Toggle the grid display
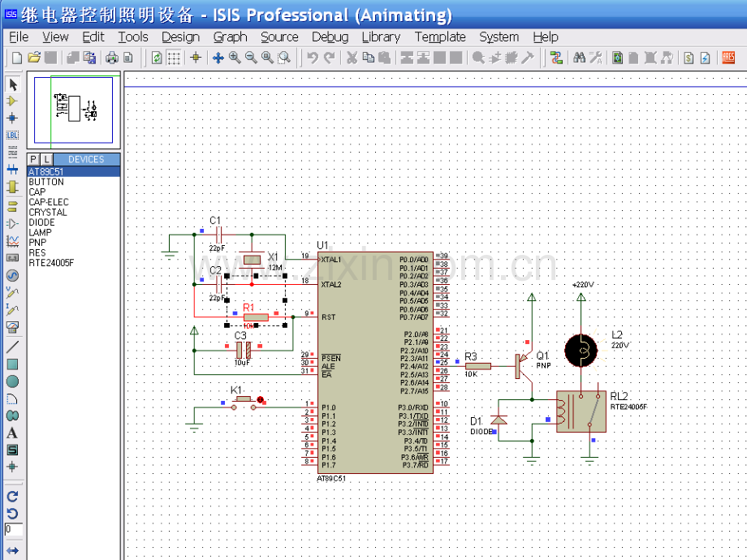Viewport: 747px width, 560px height. pos(174,58)
